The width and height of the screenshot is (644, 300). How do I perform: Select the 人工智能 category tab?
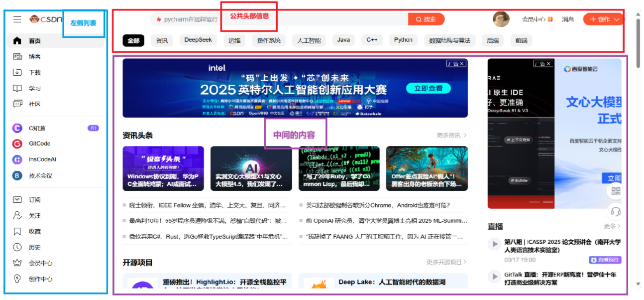(x=309, y=41)
